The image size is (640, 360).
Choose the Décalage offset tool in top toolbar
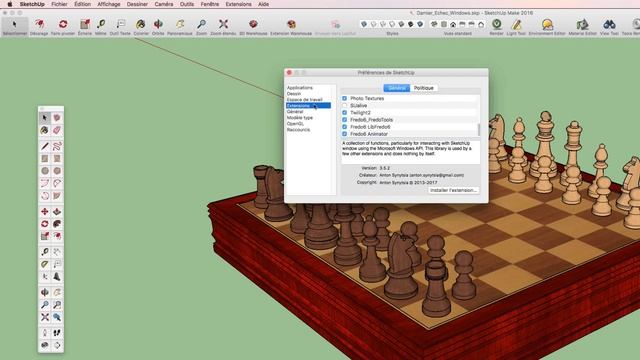tap(39, 27)
